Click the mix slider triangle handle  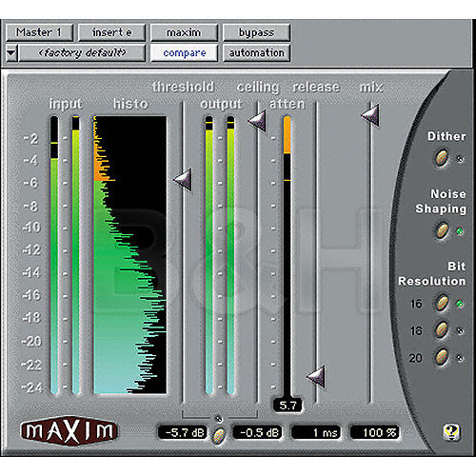pyautogui.click(x=370, y=115)
